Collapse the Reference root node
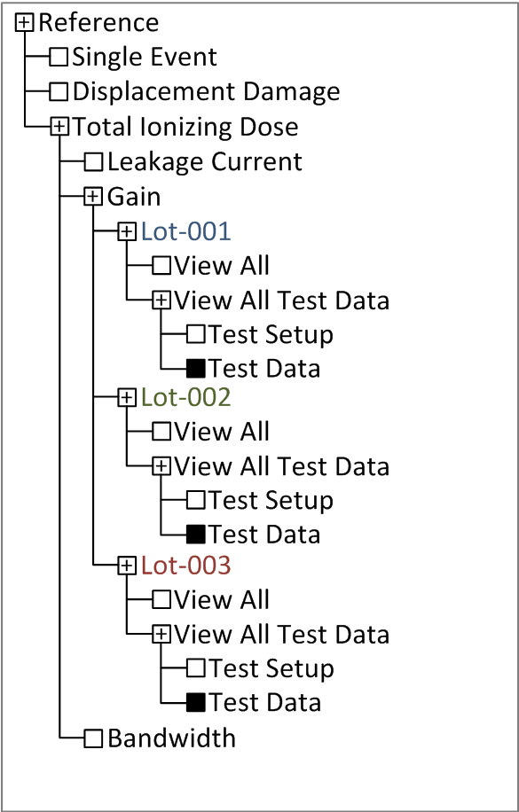This screenshot has height=812, width=519. [x=24, y=23]
